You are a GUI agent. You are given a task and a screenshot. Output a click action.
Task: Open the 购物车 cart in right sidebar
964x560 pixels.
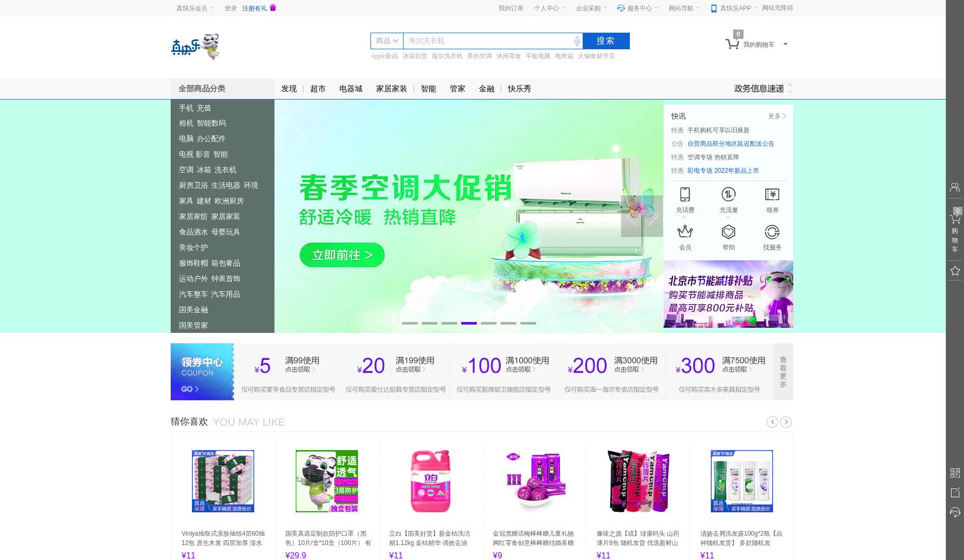(x=955, y=231)
